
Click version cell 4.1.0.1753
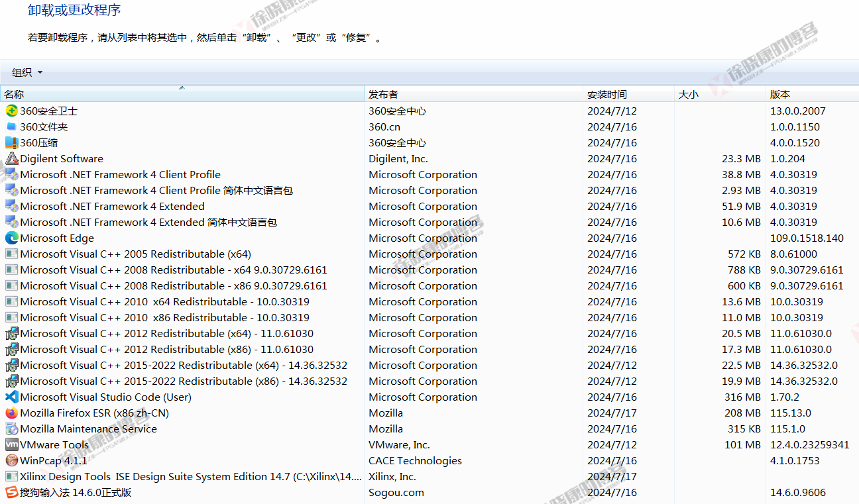click(795, 460)
